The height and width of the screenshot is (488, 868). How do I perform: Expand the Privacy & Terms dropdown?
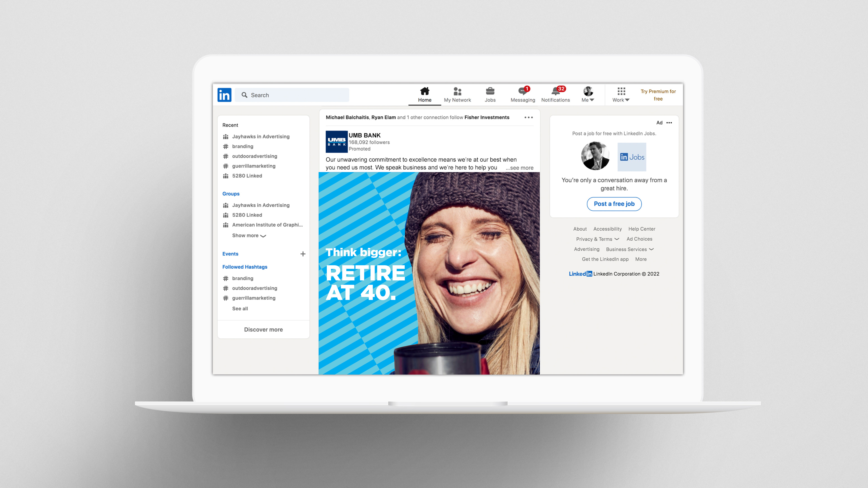point(597,239)
